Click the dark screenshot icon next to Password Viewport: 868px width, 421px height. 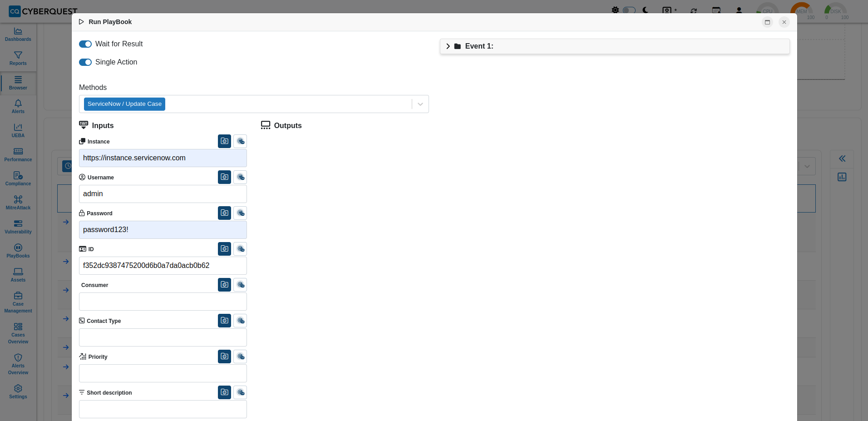[224, 213]
